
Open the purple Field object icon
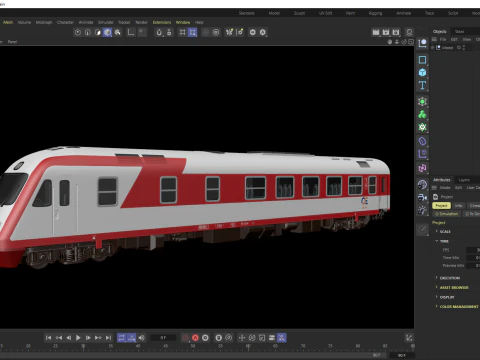(x=422, y=154)
